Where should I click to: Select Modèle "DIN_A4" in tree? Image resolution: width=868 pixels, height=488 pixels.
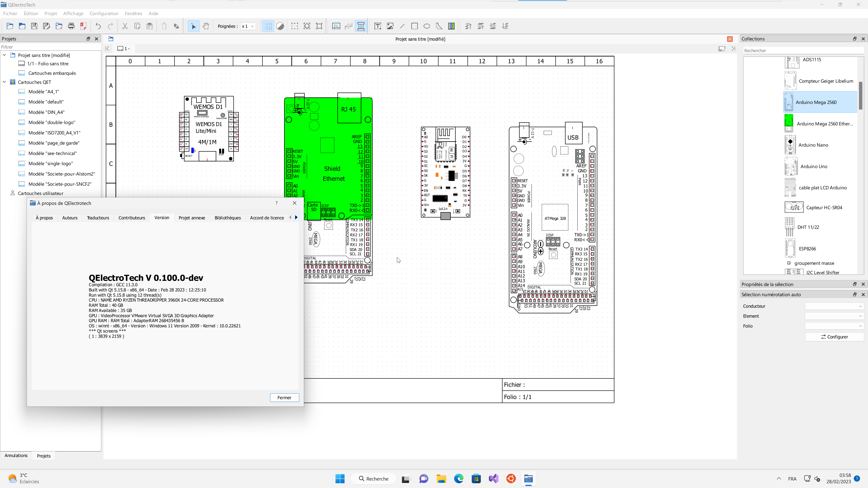pyautogui.click(x=46, y=112)
